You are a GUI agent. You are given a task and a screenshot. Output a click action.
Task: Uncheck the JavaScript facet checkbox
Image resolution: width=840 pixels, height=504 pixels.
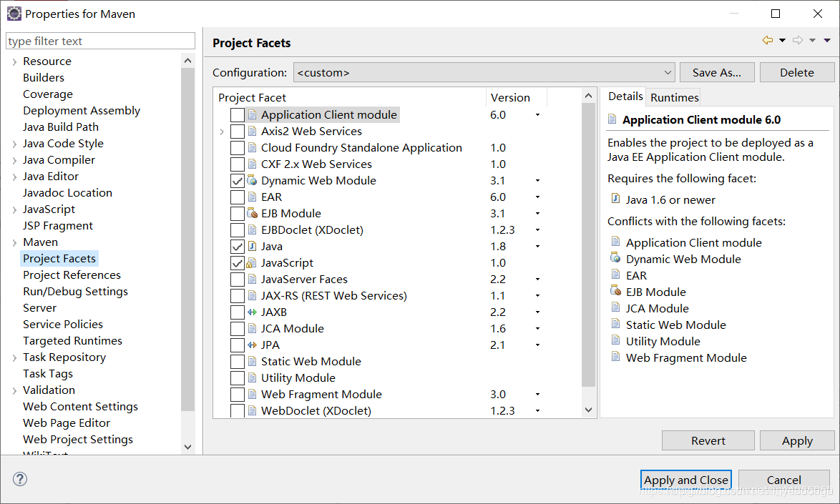tap(238, 263)
